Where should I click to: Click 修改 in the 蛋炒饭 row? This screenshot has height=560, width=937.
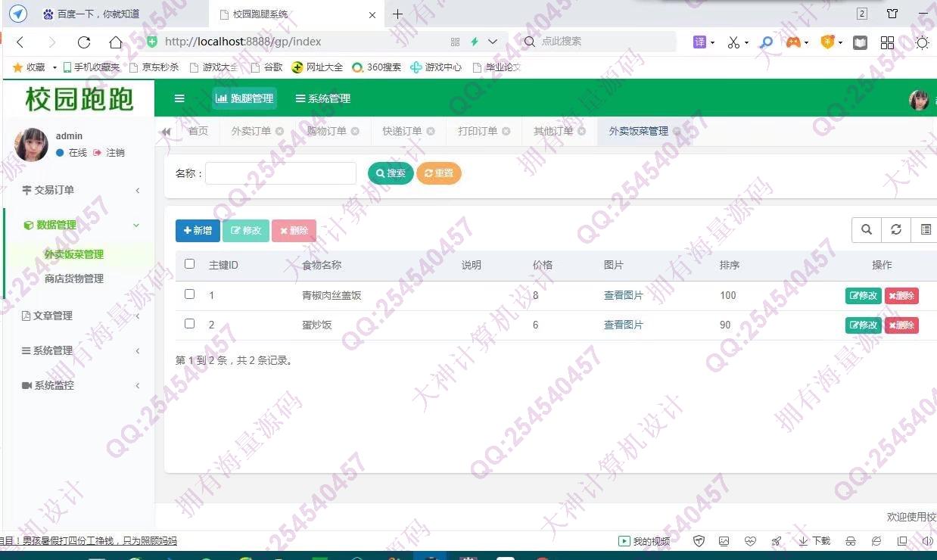point(864,325)
